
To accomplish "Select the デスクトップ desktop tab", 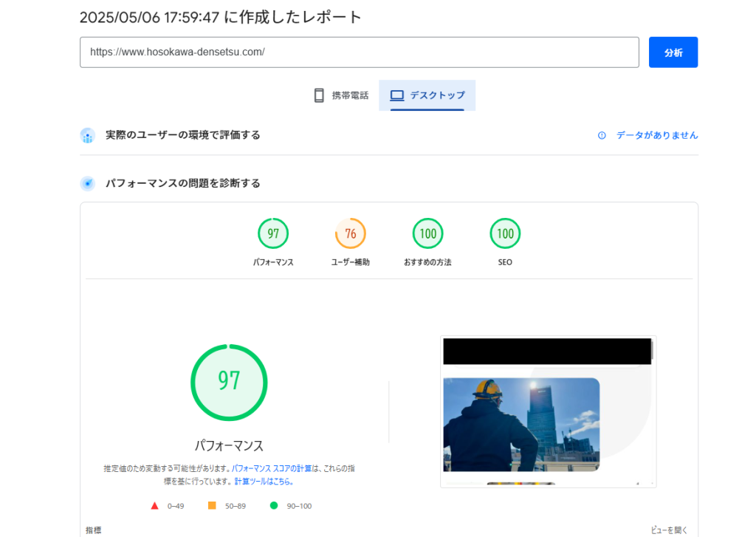I will (x=427, y=95).
